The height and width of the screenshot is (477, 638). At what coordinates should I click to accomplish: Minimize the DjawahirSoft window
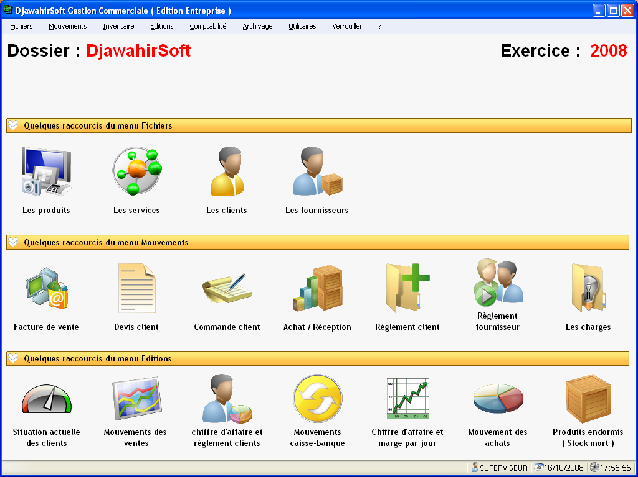(599, 10)
